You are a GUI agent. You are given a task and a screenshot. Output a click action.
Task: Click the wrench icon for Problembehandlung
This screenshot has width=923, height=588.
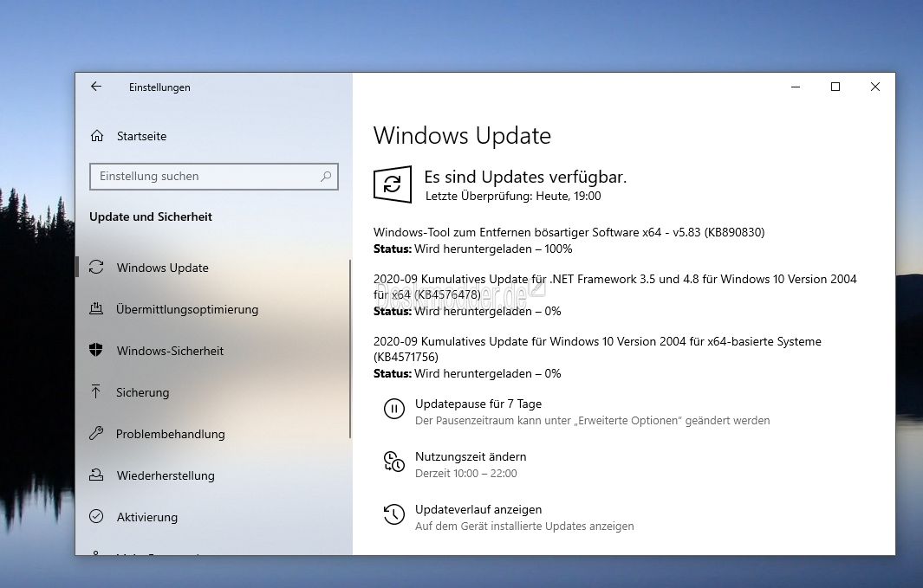coord(96,433)
